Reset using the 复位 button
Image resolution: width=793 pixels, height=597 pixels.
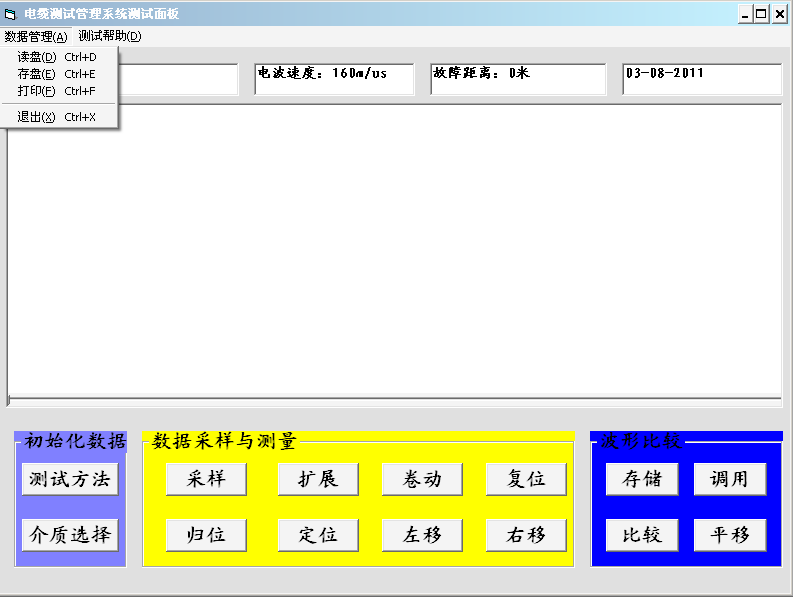(x=526, y=479)
